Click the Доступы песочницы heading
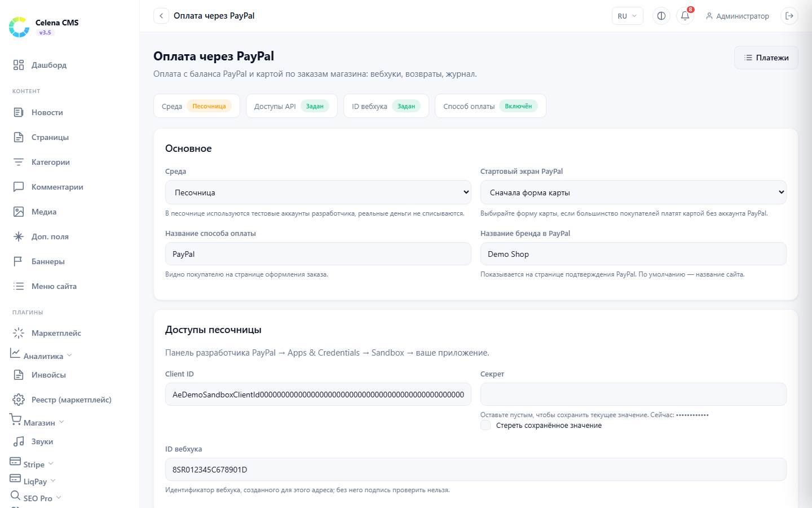This screenshot has width=812, height=508. pyautogui.click(x=213, y=330)
